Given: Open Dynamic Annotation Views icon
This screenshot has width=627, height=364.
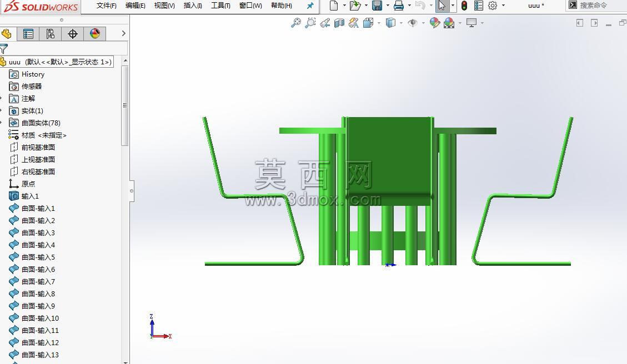Looking at the screenshot, I should [x=354, y=23].
